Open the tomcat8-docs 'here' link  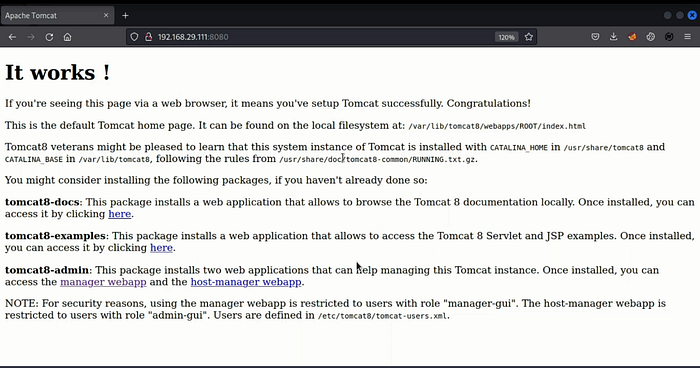(x=120, y=214)
